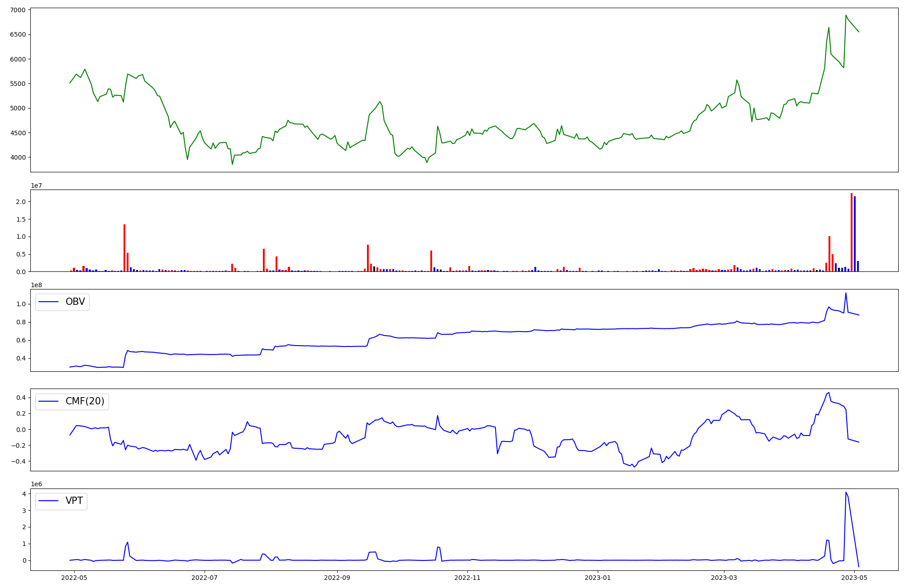Click the 2023-05 x-axis date label
This screenshot has height=588, width=905.
(x=854, y=578)
